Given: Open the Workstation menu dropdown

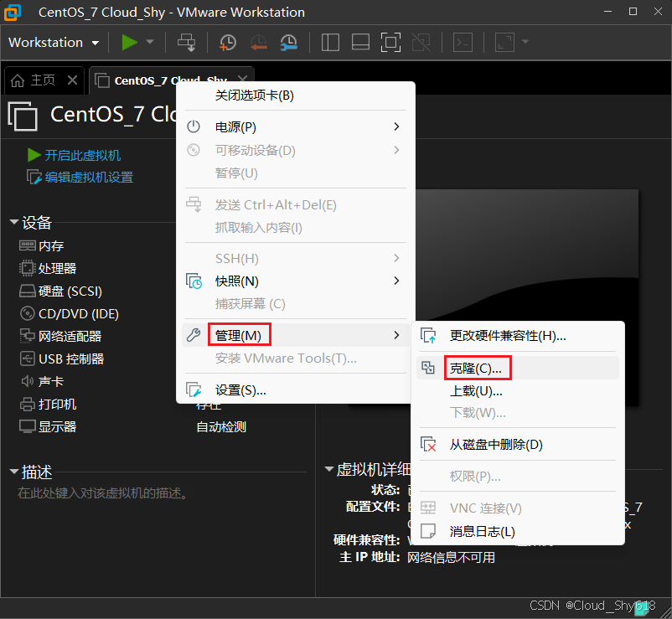Looking at the screenshot, I should [x=54, y=43].
